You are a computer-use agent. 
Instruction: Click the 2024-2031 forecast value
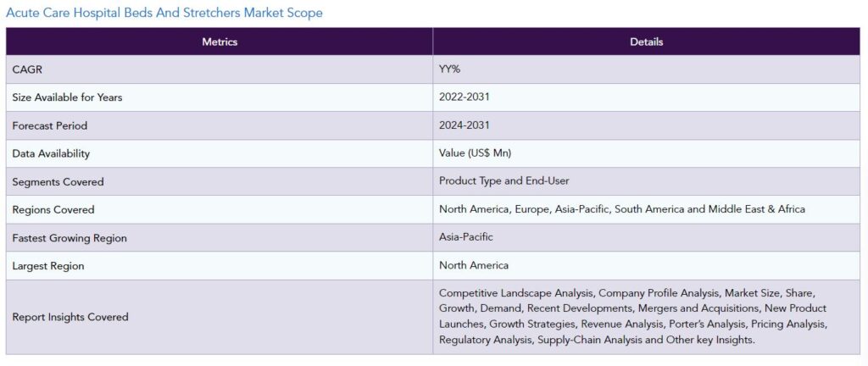pyautogui.click(x=464, y=125)
